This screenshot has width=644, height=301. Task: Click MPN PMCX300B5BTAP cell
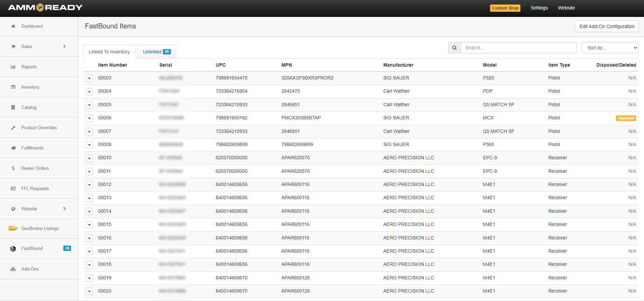coord(301,118)
